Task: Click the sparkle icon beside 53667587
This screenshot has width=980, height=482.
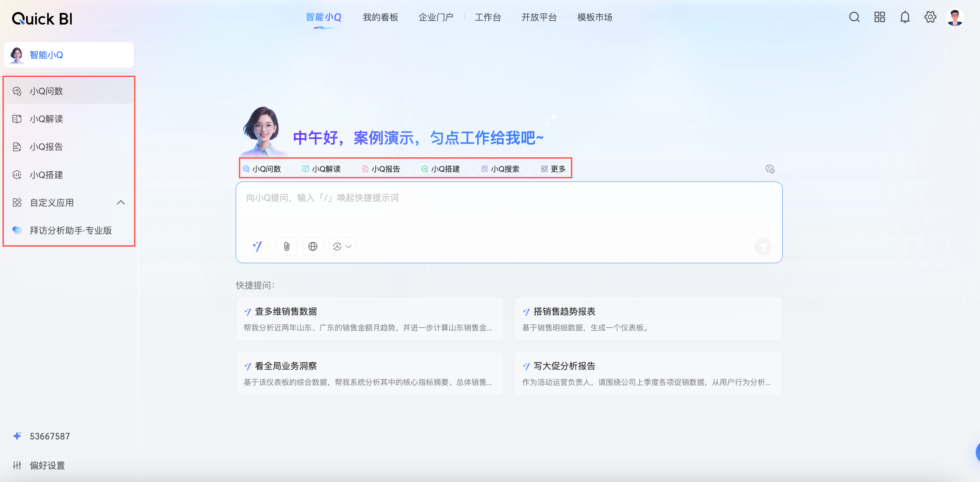Action: (17, 436)
